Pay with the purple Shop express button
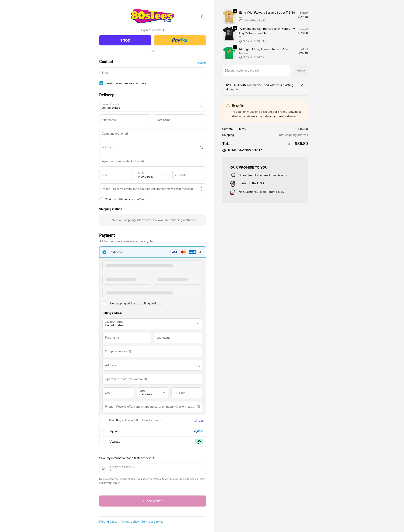 click(x=125, y=40)
